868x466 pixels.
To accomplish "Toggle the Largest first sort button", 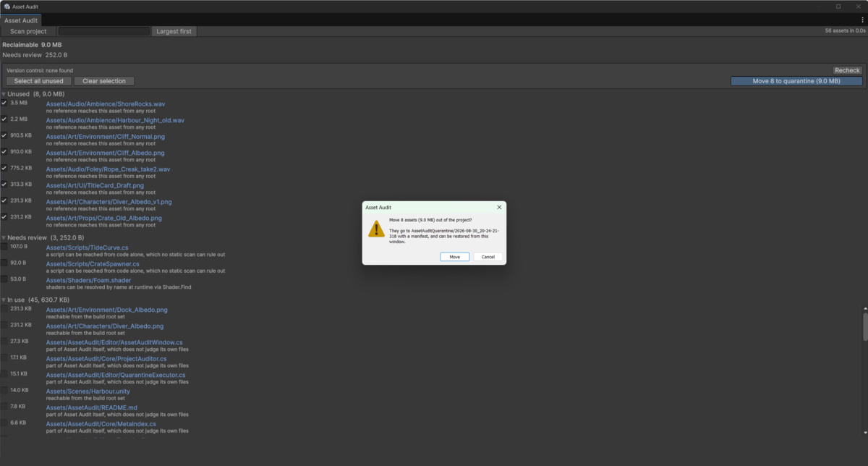I will [x=174, y=31].
